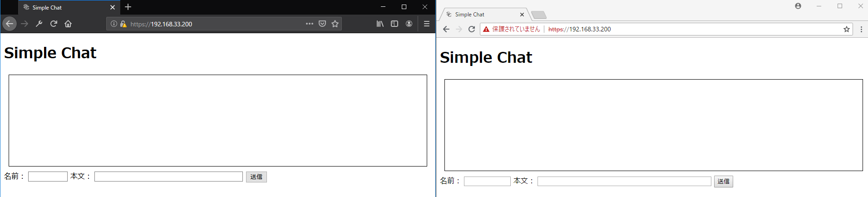Expand Firefox page actions ellipsis menu
The image size is (868, 197).
click(x=310, y=24)
